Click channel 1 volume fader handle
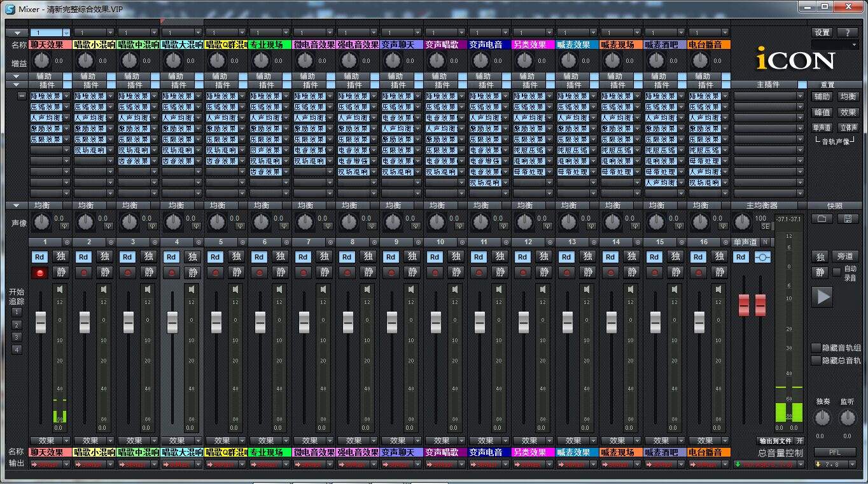The width and height of the screenshot is (868, 484). click(x=41, y=322)
